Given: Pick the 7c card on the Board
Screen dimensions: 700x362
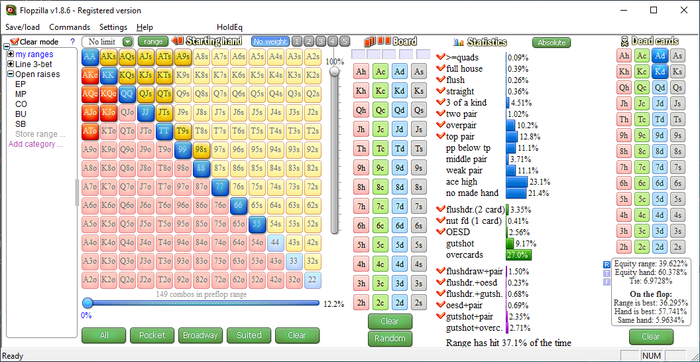Looking at the screenshot, I should coord(380,206).
